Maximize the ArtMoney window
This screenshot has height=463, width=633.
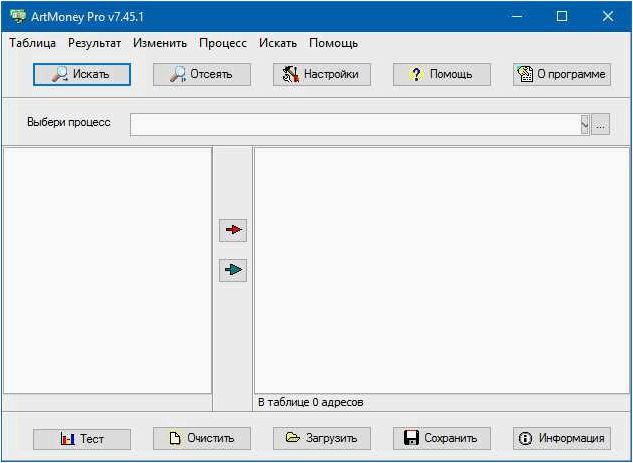(562, 17)
